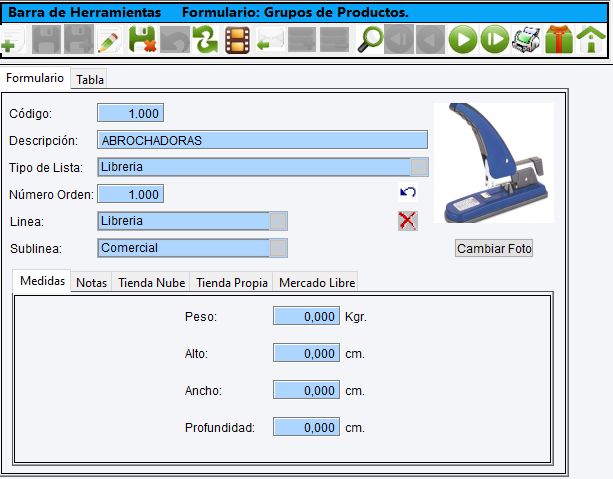613x479 pixels.
Task: Open the Notas tab
Action: pos(91,282)
